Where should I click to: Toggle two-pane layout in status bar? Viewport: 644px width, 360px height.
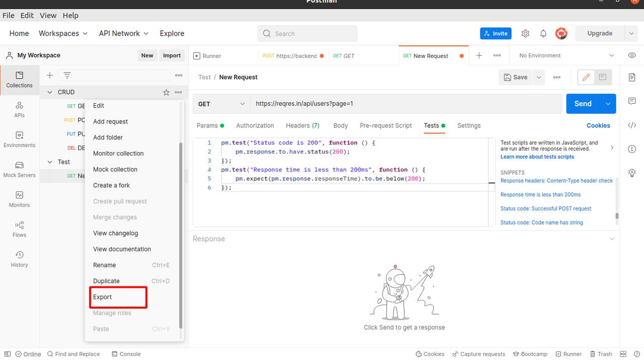tap(623, 354)
